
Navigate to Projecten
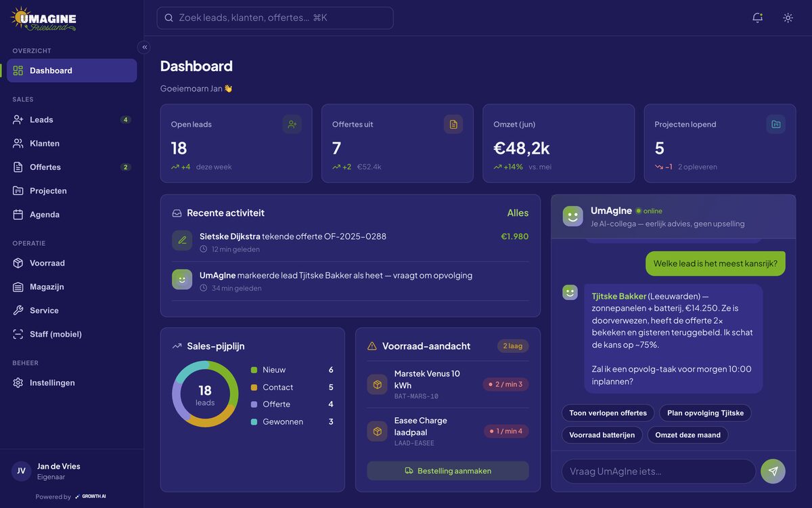(x=72, y=190)
